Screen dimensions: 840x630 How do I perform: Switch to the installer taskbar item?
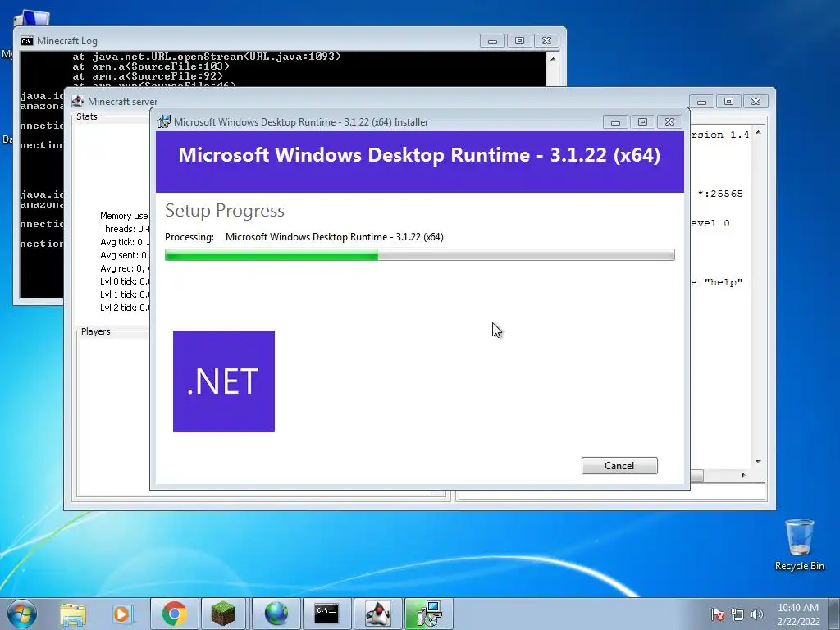click(x=429, y=614)
